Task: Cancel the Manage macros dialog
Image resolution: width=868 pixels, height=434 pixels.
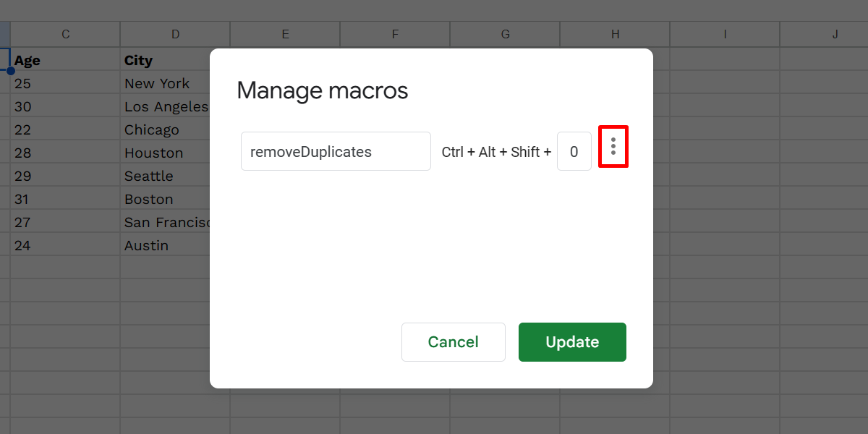Action: (x=453, y=341)
